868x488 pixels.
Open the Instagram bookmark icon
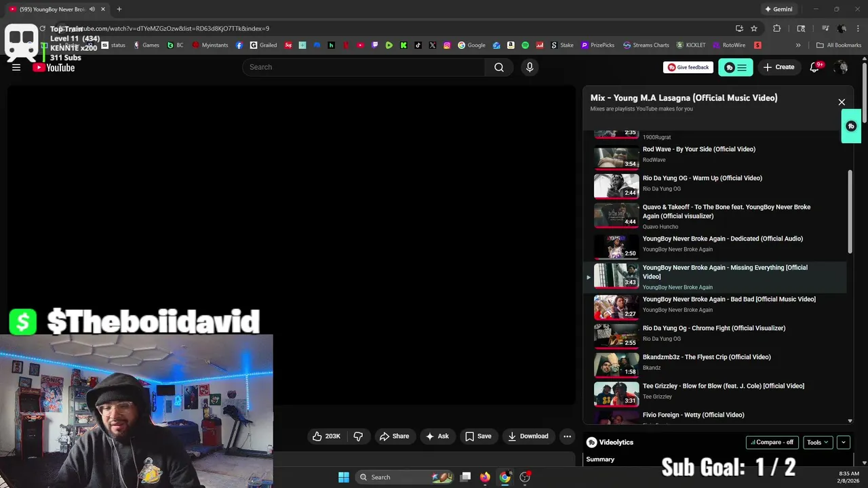pyautogui.click(x=447, y=45)
